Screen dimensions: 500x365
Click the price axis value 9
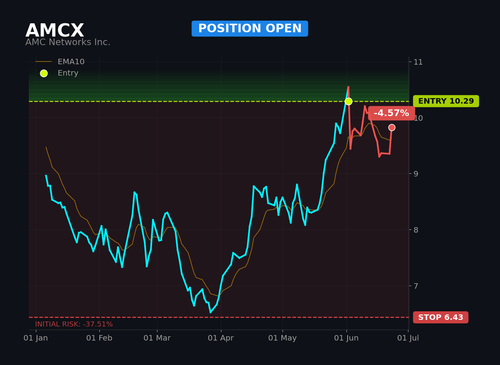[x=416, y=174]
